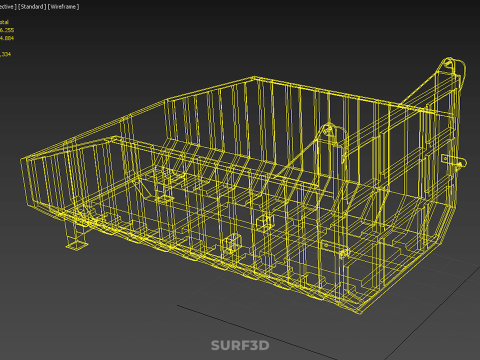480x360 pixels.
Task: Click the SURF3D watermark text
Action: coord(240,345)
